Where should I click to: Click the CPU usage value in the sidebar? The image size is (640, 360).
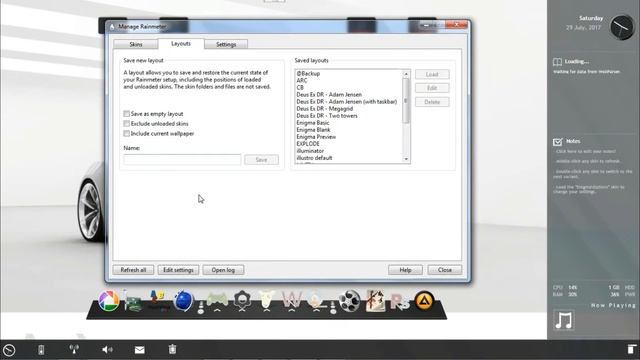[x=572, y=288]
